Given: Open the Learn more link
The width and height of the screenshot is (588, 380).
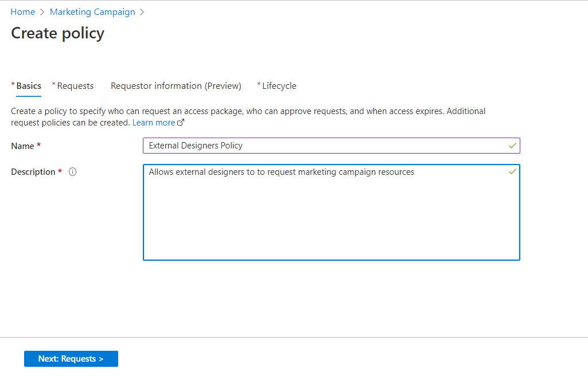Looking at the screenshot, I should [x=154, y=123].
